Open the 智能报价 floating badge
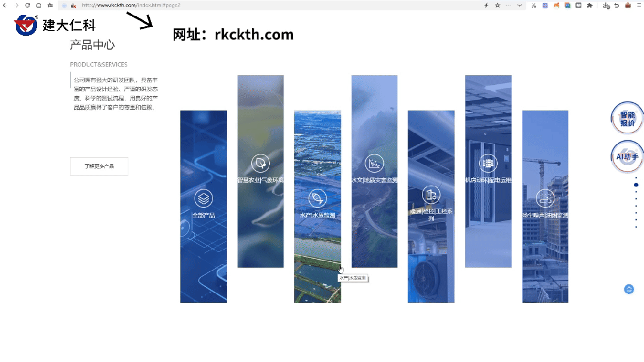 click(627, 118)
